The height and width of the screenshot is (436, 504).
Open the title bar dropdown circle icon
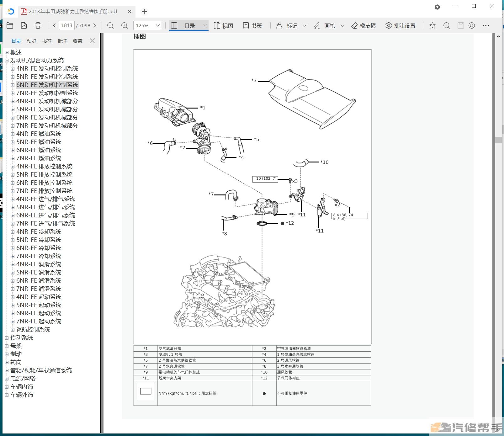pyautogui.click(x=437, y=7)
